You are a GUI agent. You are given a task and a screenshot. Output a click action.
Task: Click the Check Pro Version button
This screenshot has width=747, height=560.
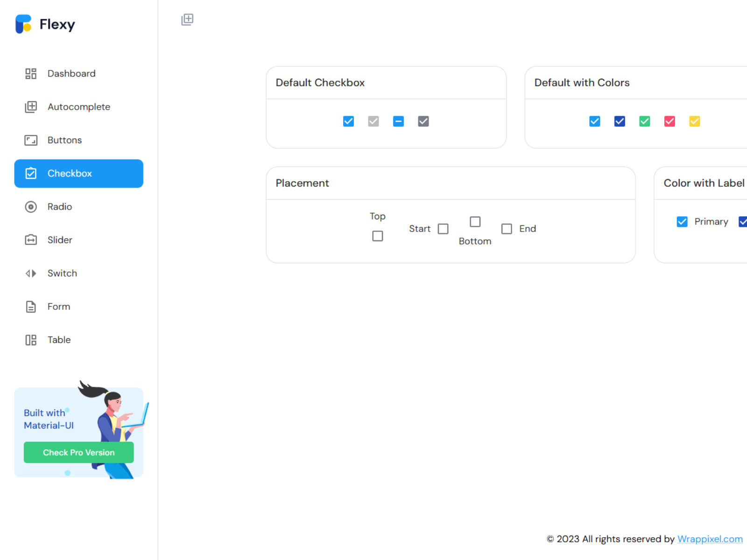coord(79,453)
